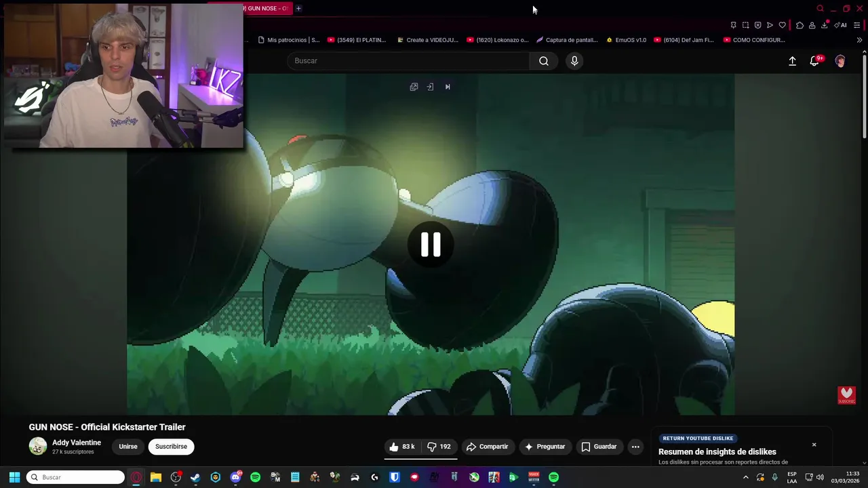
Task: Toggle the ad blocker shield icon
Action: coord(757,25)
